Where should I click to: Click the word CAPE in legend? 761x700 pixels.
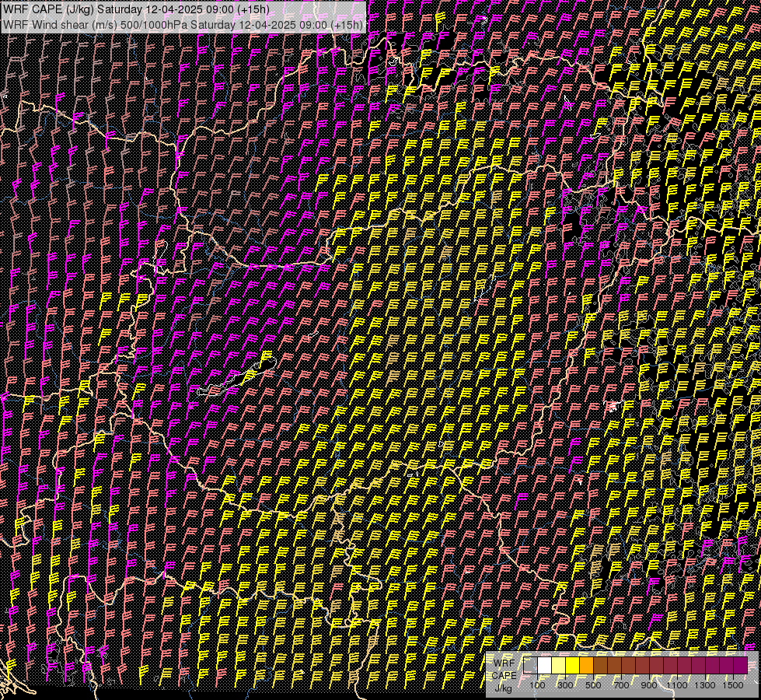coord(504,675)
